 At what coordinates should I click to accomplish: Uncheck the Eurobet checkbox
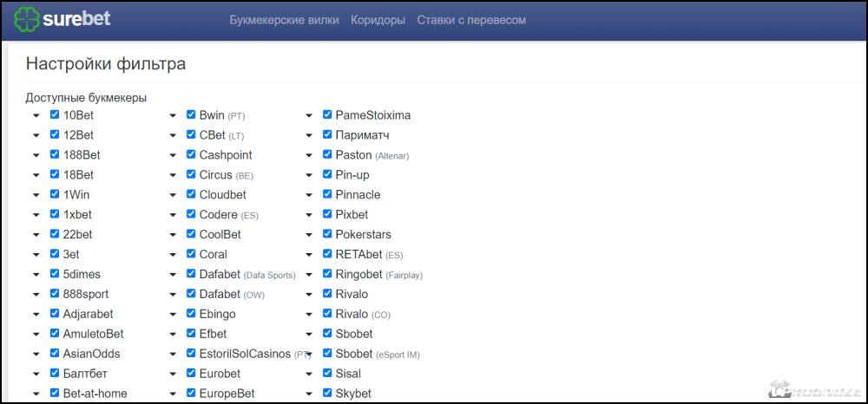pyautogui.click(x=190, y=373)
